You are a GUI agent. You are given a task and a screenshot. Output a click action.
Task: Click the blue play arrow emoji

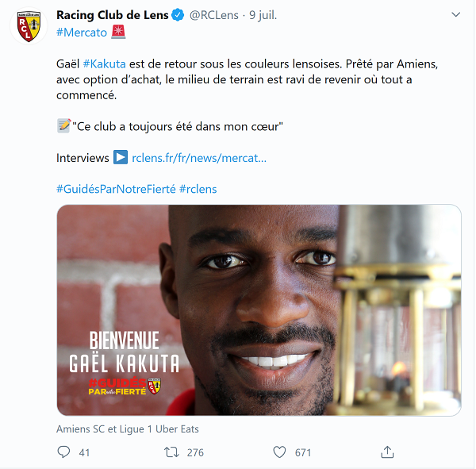pos(121,157)
